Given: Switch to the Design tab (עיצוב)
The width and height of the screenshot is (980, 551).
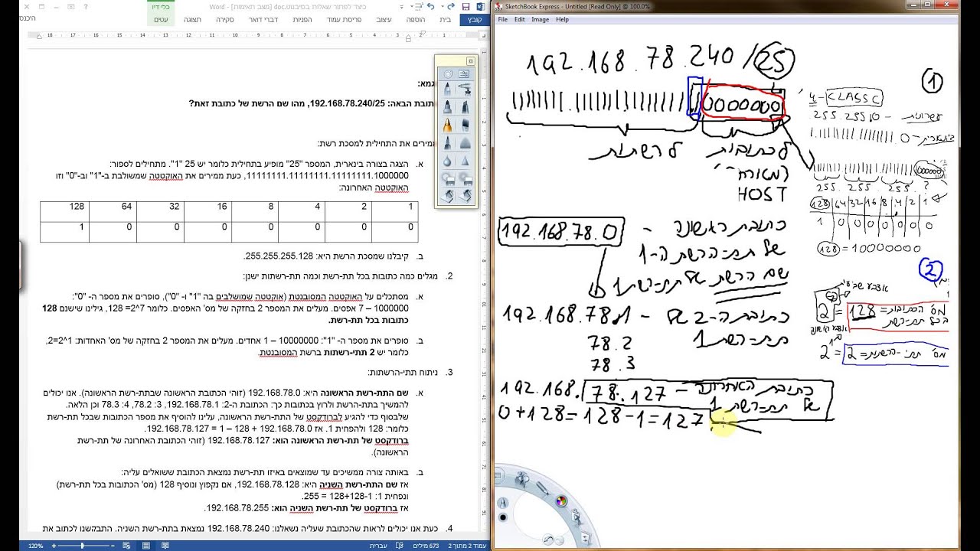Looking at the screenshot, I should tap(384, 19).
